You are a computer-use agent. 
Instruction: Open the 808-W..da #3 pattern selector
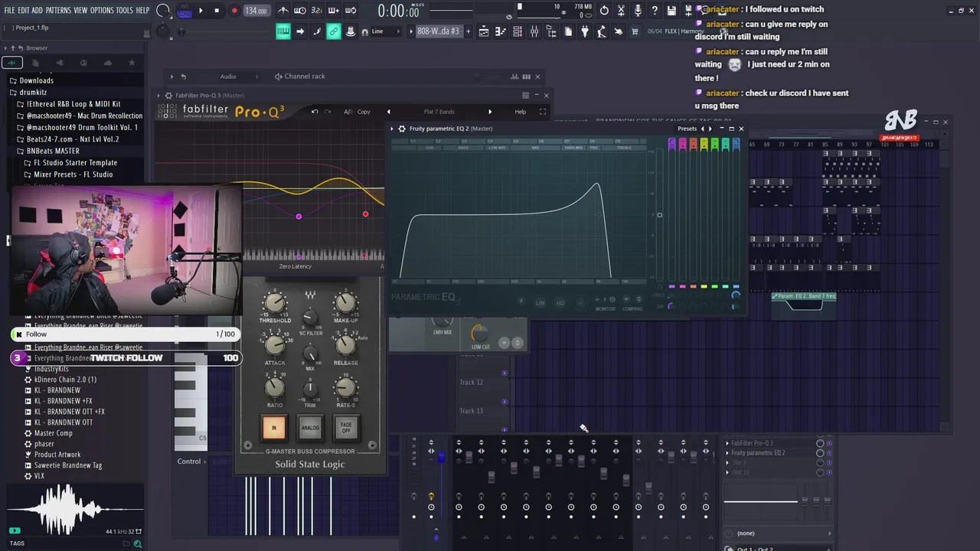coord(438,31)
